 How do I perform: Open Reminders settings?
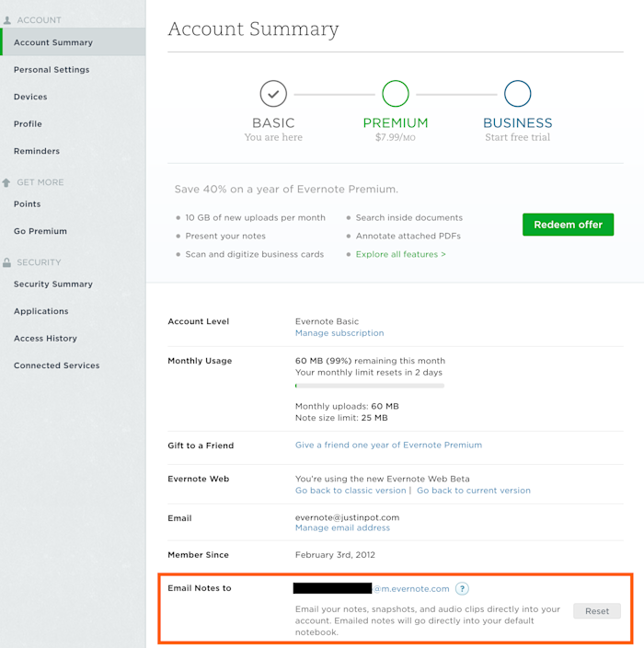point(37,151)
